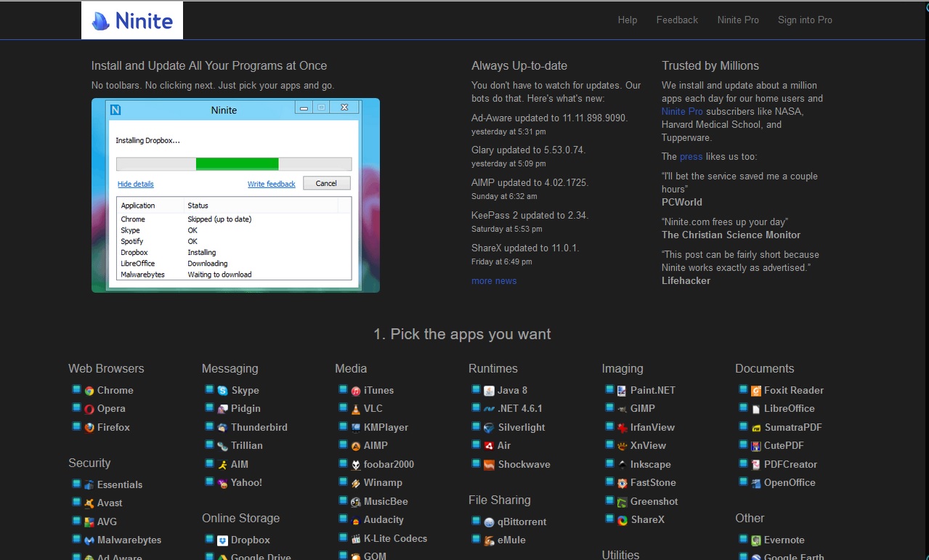Check the Audacity checkbox
The width and height of the screenshot is (929, 560).
click(x=344, y=519)
